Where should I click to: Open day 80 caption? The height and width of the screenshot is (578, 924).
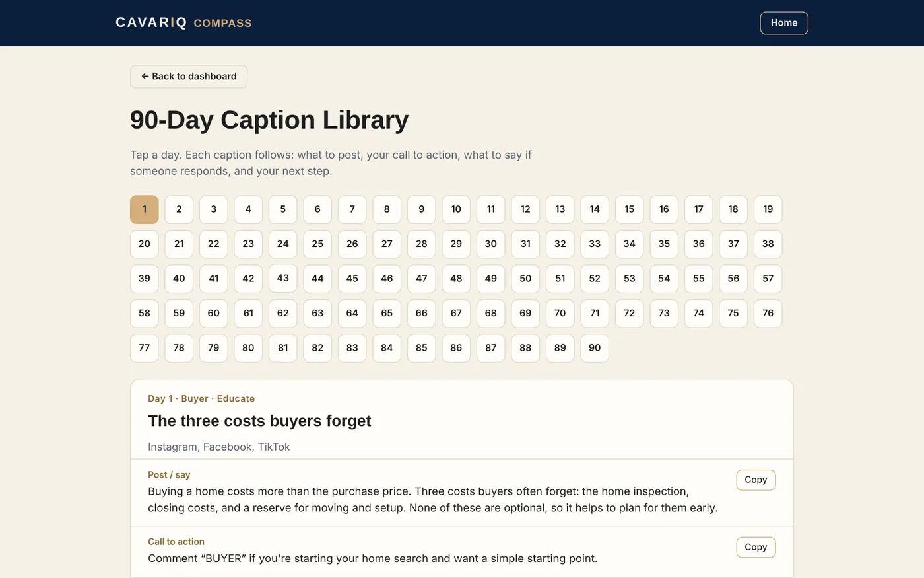[248, 348]
